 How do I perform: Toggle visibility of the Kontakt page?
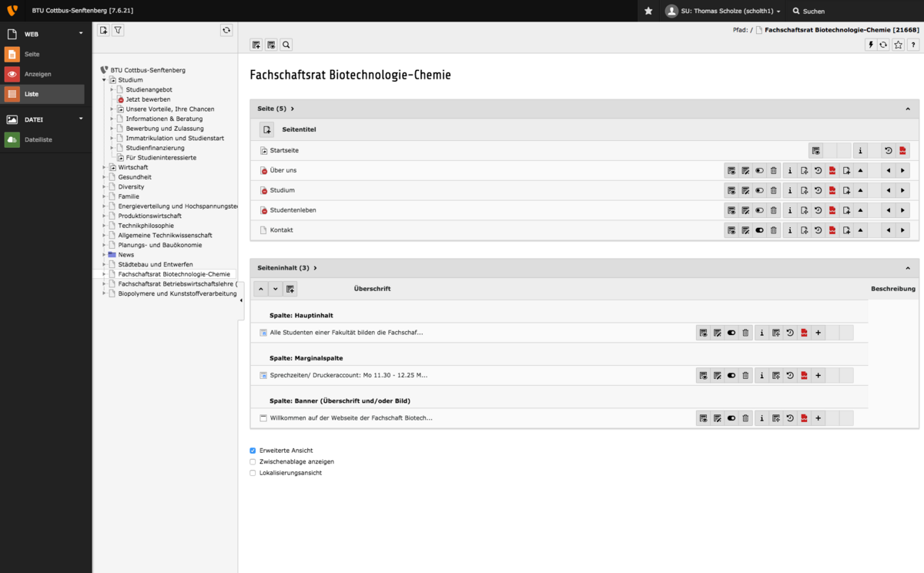pos(759,230)
